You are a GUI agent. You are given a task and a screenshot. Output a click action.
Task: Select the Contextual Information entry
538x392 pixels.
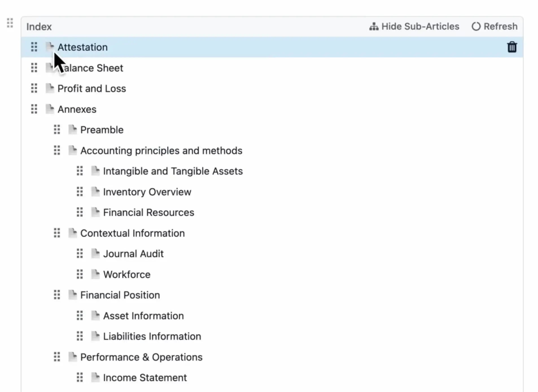pos(132,233)
